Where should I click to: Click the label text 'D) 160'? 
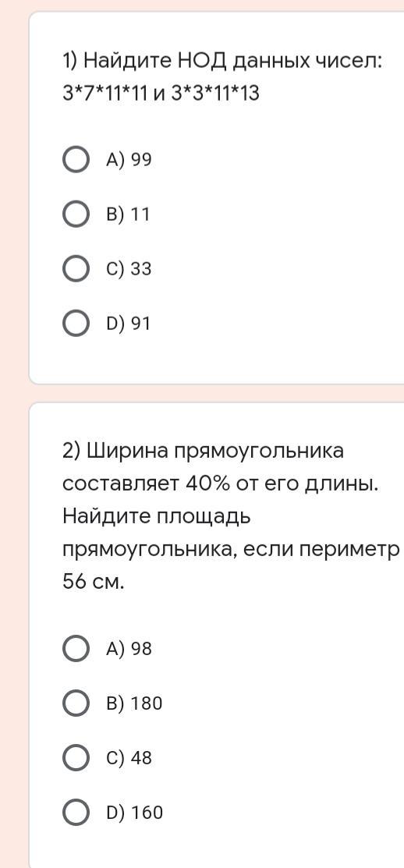click(x=134, y=813)
